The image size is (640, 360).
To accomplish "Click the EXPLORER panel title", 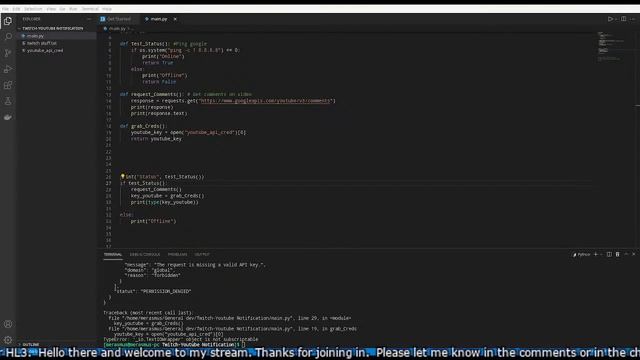I will click(x=31, y=19).
